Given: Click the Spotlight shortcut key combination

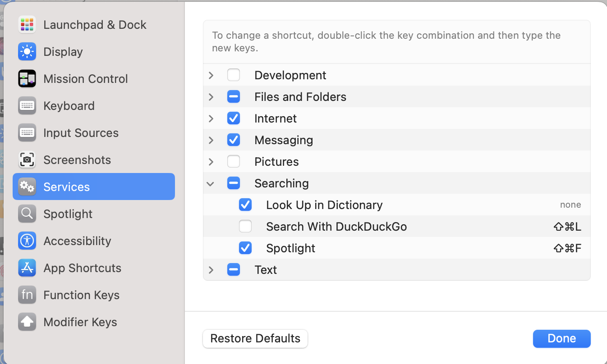Looking at the screenshot, I should point(567,248).
